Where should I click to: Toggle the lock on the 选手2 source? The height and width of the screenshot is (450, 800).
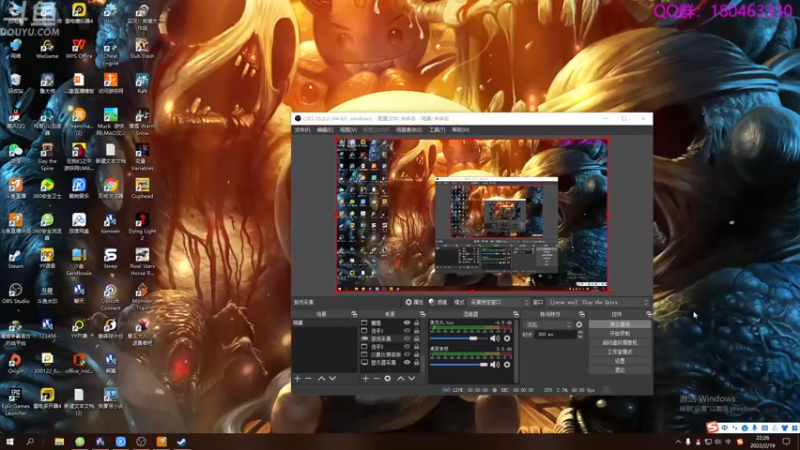tap(416, 346)
